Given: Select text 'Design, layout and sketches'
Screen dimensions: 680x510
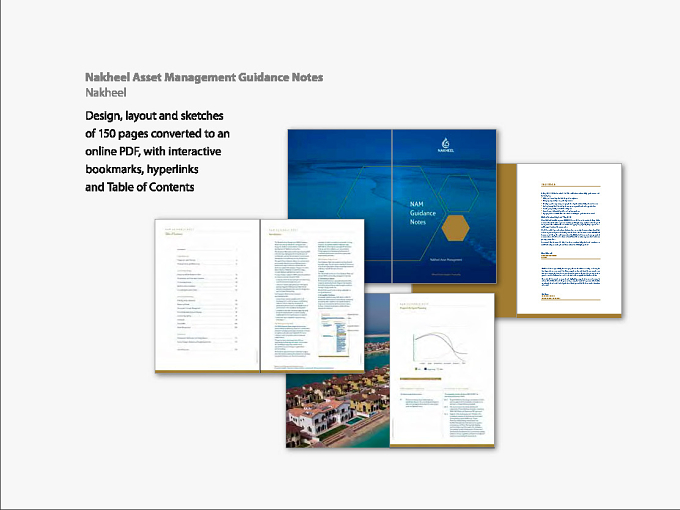Looking at the screenshot, I should [x=154, y=116].
